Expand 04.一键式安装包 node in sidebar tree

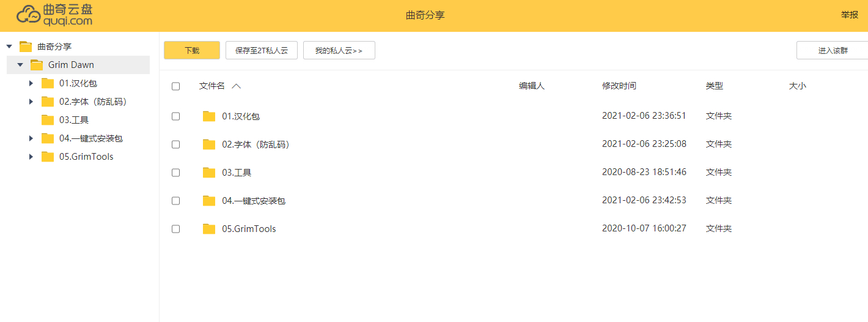[31, 138]
